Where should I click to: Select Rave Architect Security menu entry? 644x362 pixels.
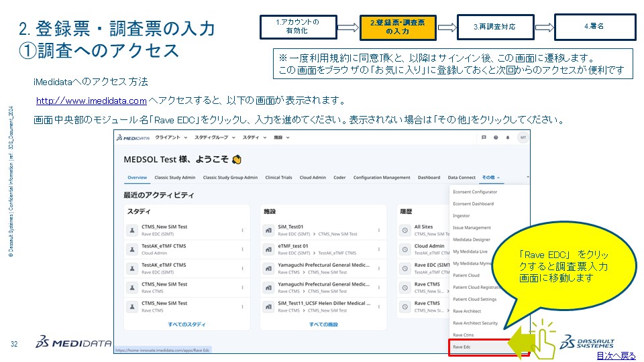pyautogui.click(x=475, y=323)
